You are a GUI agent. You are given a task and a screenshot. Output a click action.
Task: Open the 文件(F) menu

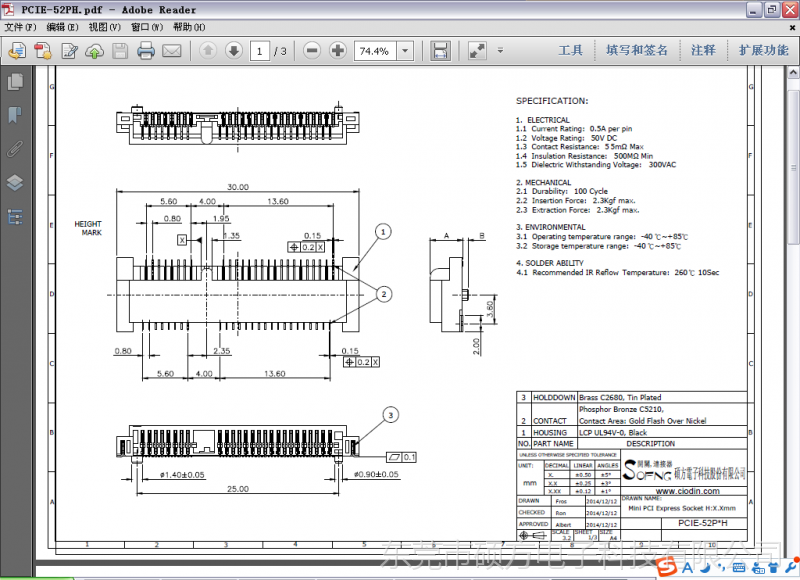(20, 27)
